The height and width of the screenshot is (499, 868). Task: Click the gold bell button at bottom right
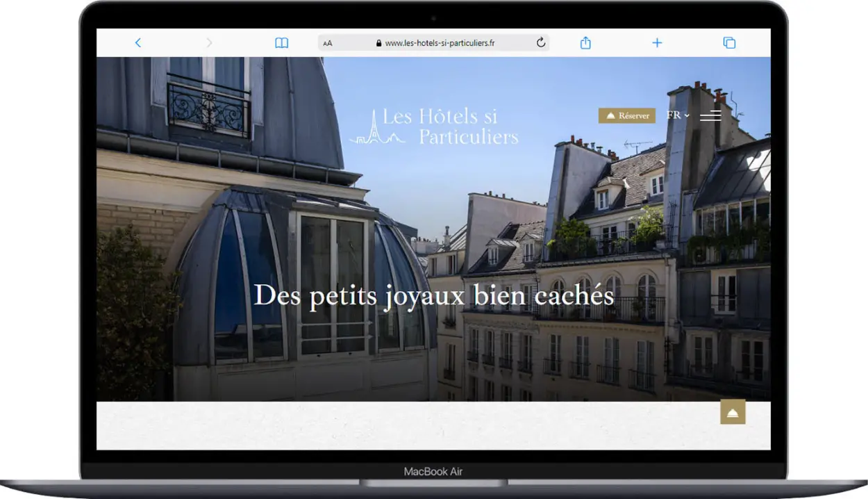[x=733, y=412]
